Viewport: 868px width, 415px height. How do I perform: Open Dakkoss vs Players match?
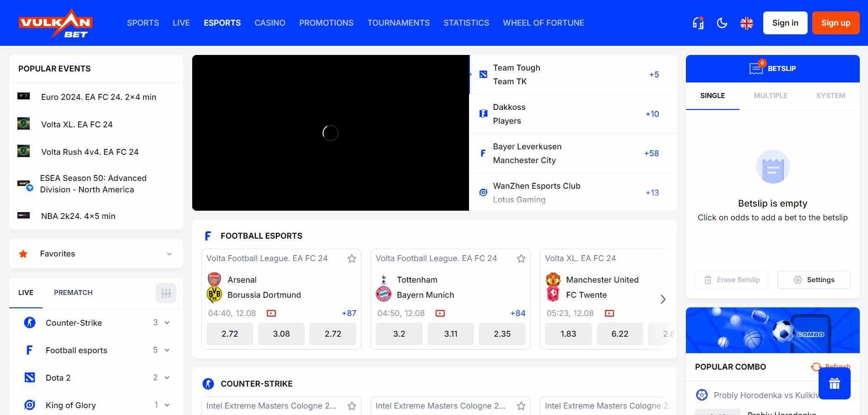573,114
